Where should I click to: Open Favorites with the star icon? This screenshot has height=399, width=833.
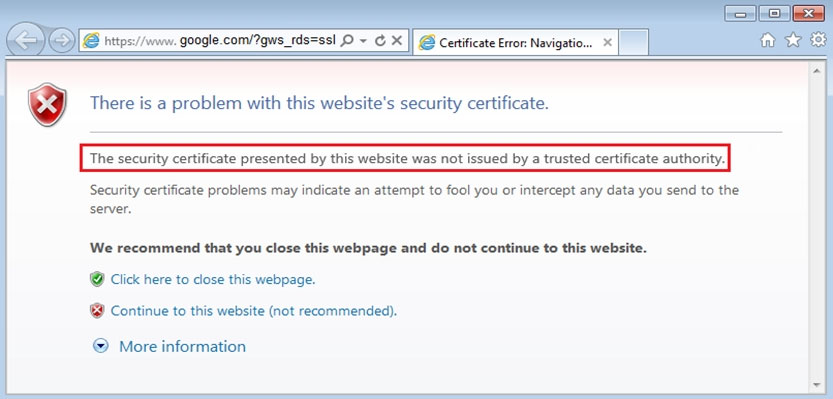[793, 40]
